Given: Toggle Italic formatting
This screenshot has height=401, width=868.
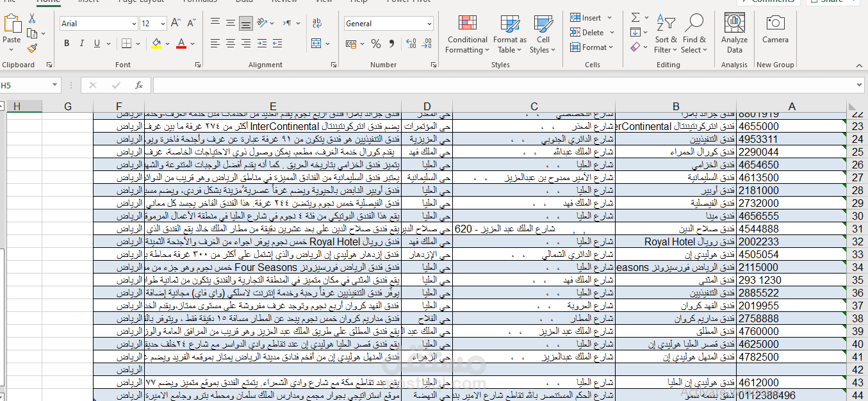Looking at the screenshot, I should coord(81,44).
